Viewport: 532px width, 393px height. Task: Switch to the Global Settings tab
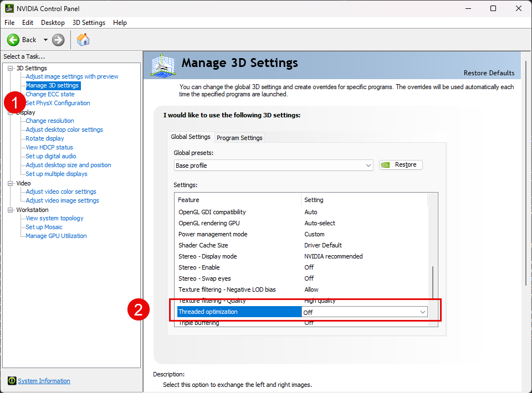(x=191, y=137)
